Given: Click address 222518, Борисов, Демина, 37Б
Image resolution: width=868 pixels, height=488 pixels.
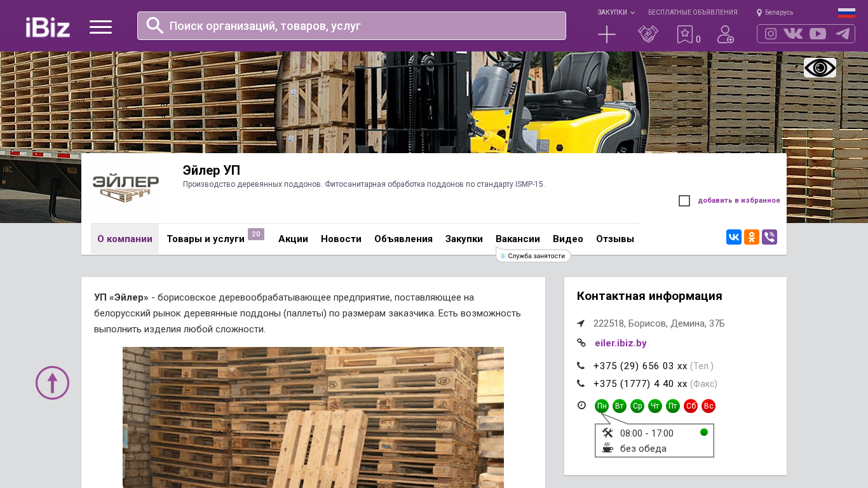Looking at the screenshot, I should pyautogui.click(x=659, y=323).
